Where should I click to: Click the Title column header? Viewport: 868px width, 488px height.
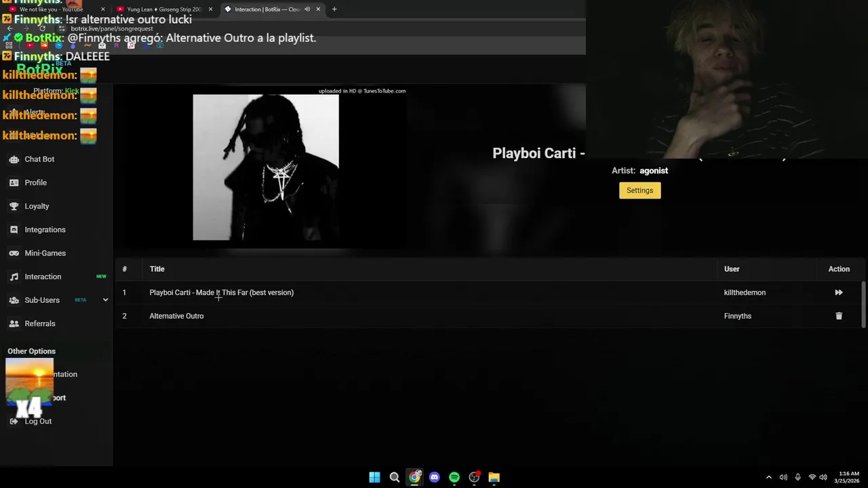(x=157, y=269)
